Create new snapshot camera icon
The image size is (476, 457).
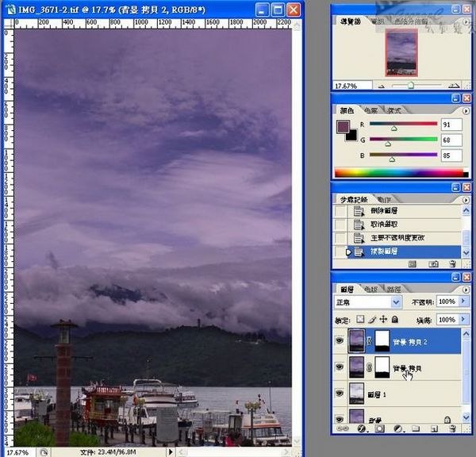pyautogui.click(x=433, y=264)
